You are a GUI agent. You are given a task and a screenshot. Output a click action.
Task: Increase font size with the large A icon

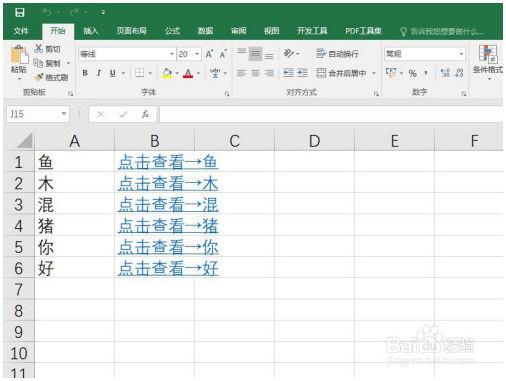pyautogui.click(x=209, y=54)
